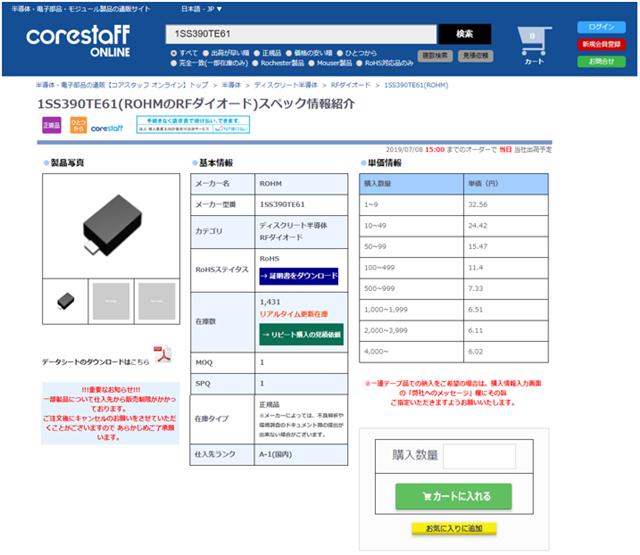Click the 32.56 unit price cell
This screenshot has width=640, height=555.
click(x=506, y=205)
